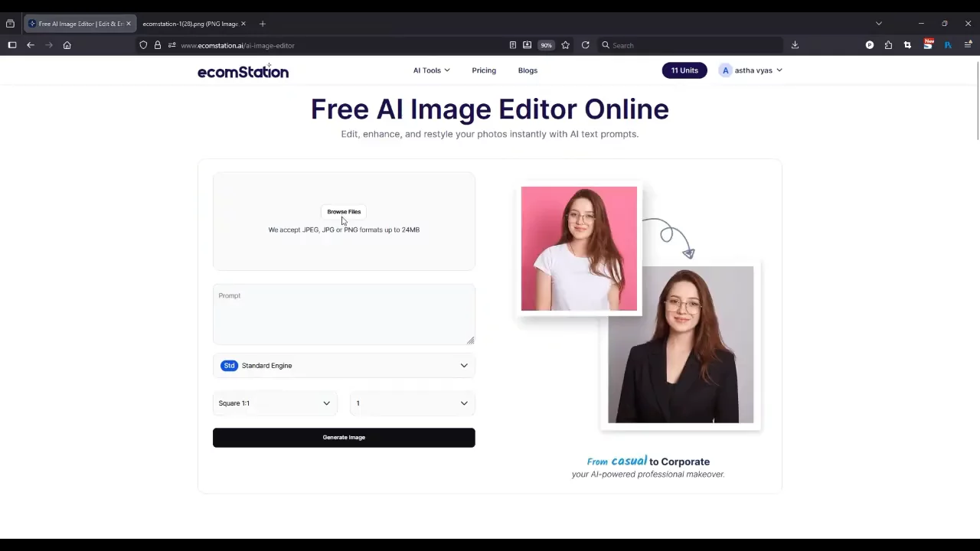Switch to the ecomstation-1(28).png tab
Viewport: 980px width, 551px height.
point(190,24)
